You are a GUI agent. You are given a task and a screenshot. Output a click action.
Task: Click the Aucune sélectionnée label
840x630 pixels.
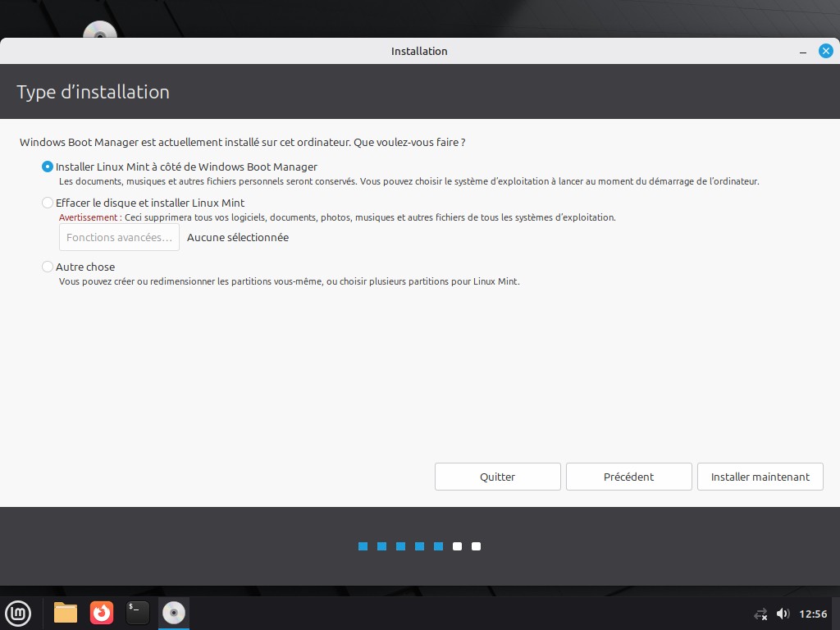click(238, 237)
